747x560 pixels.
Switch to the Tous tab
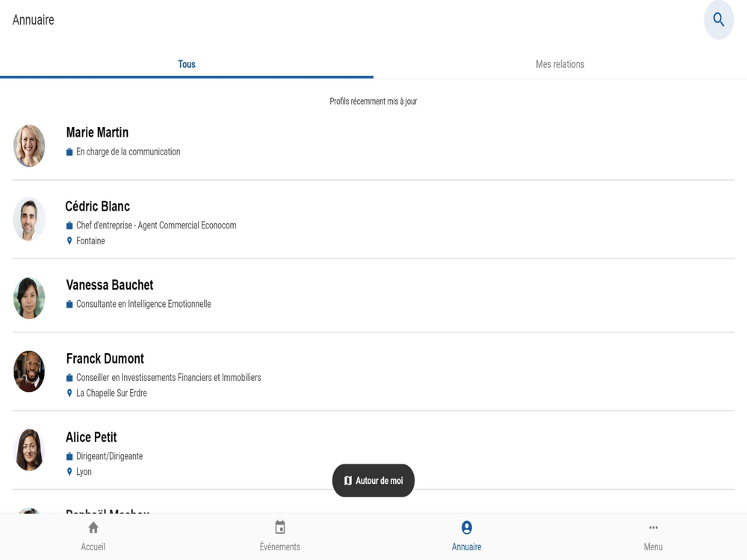point(187,64)
